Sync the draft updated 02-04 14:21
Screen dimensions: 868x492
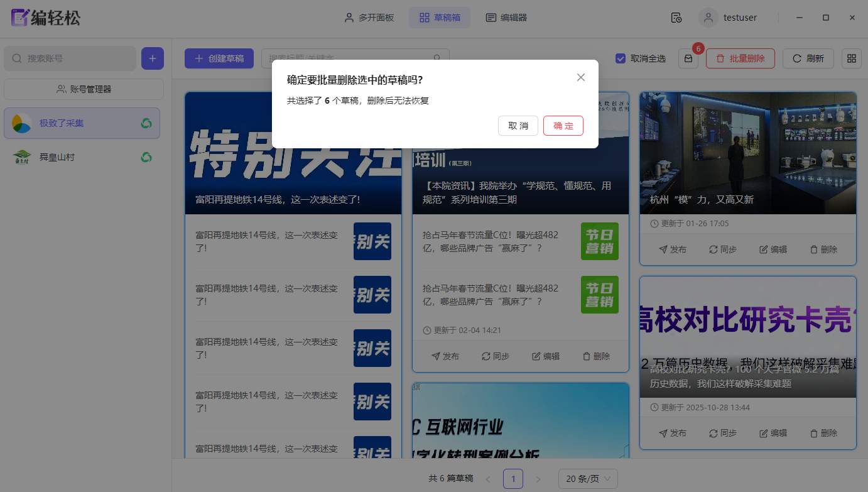[496, 356]
